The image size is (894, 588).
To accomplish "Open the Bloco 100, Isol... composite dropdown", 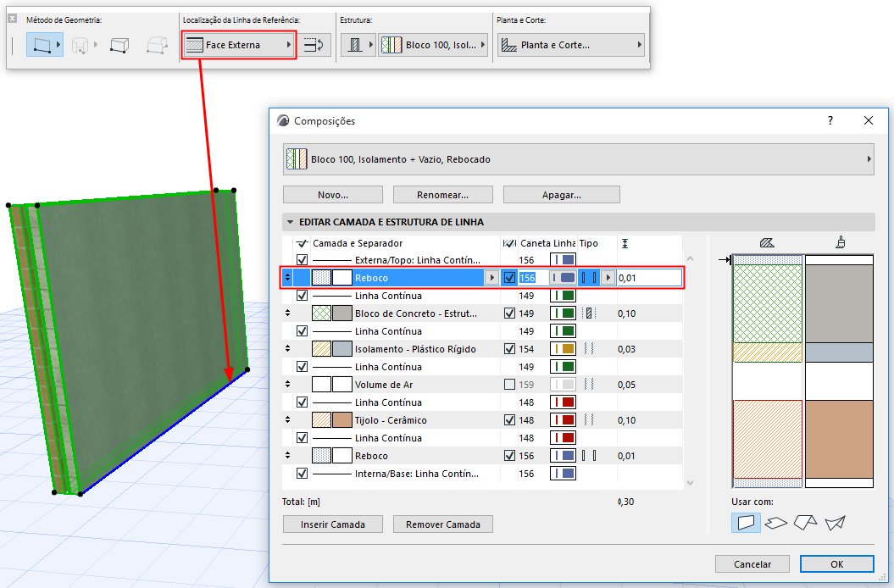I will [x=433, y=45].
